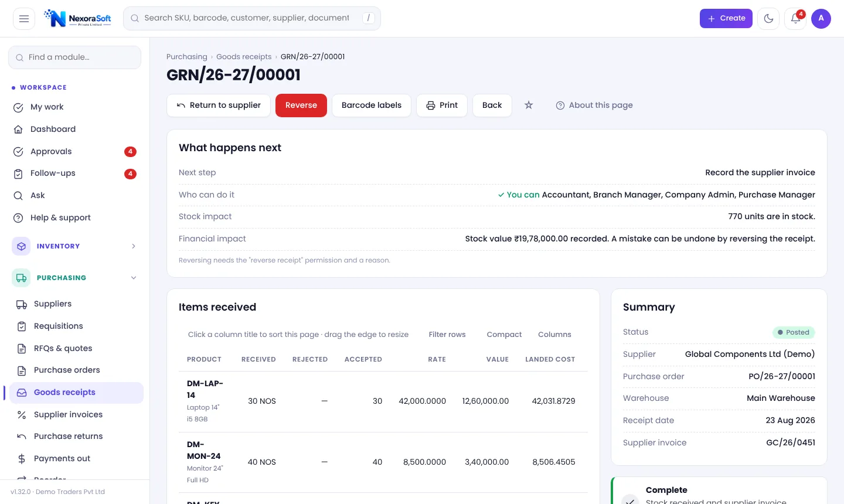Select Goods receipts in the sidebar
Screen dimensions: 844x504
76,393
